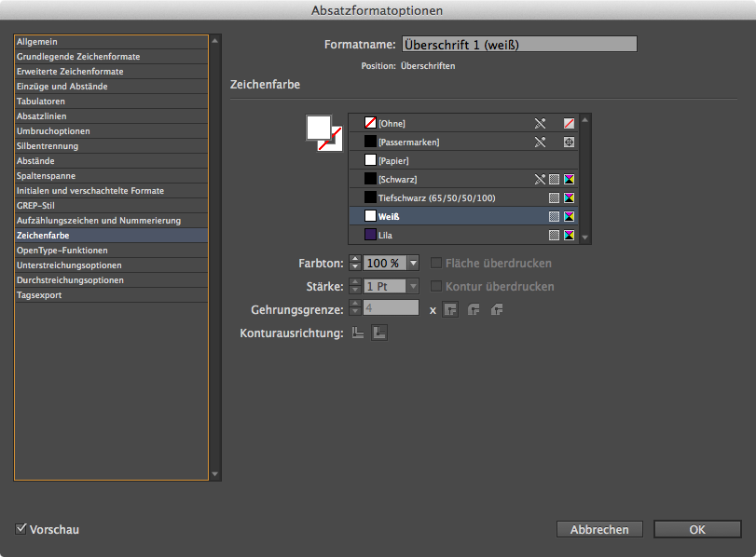
Task: Select the [Ohne] swatch
Action: 463,123
